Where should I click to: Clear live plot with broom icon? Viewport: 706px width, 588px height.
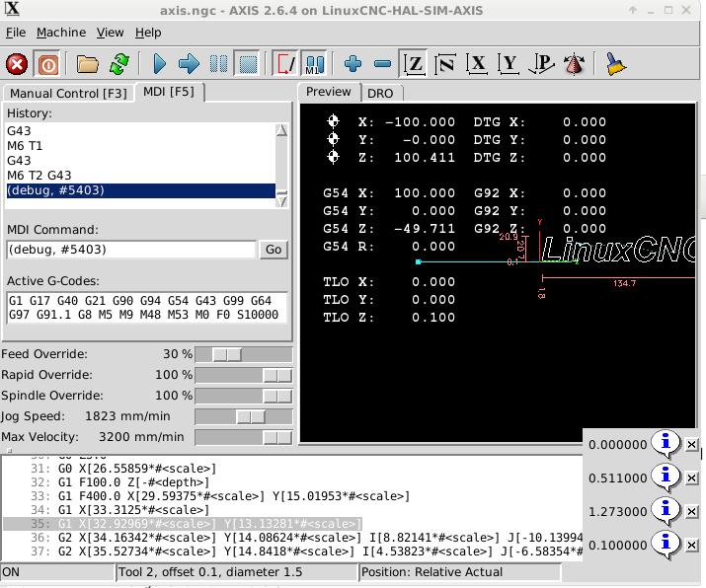coord(615,64)
